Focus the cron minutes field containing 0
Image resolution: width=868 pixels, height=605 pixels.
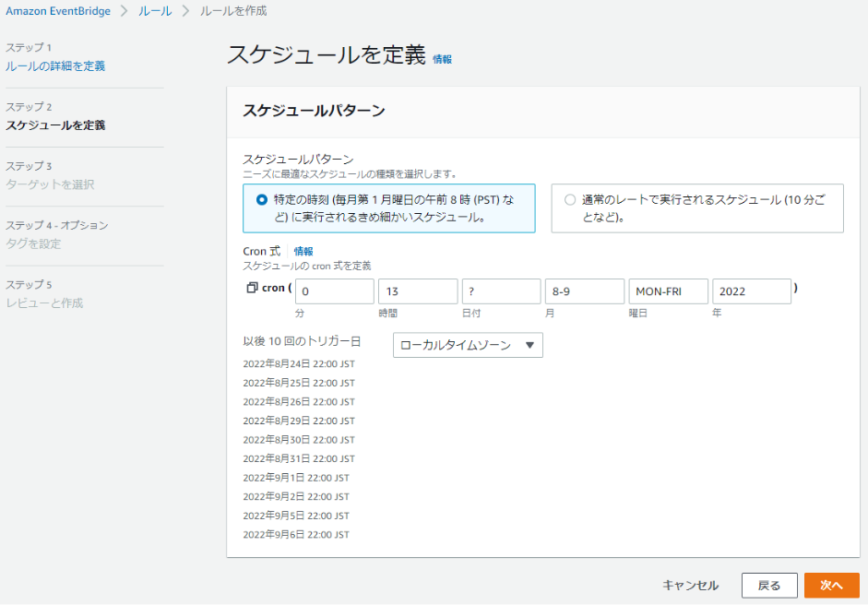(x=334, y=291)
